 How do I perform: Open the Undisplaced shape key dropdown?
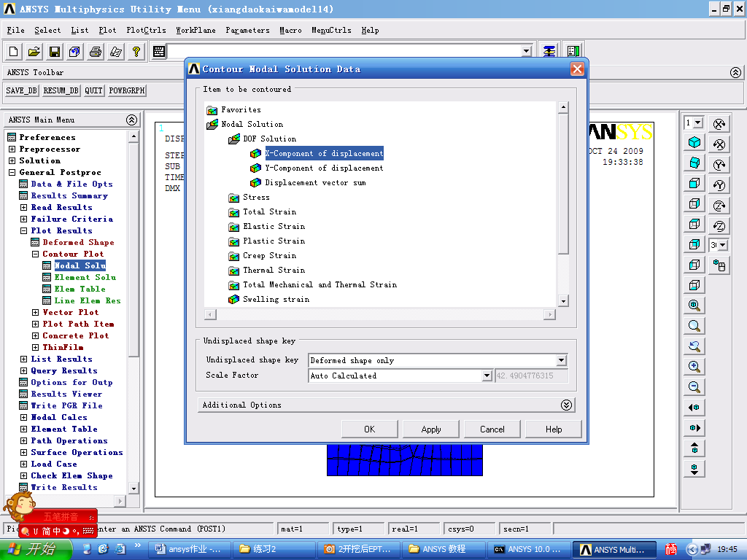[x=560, y=361]
